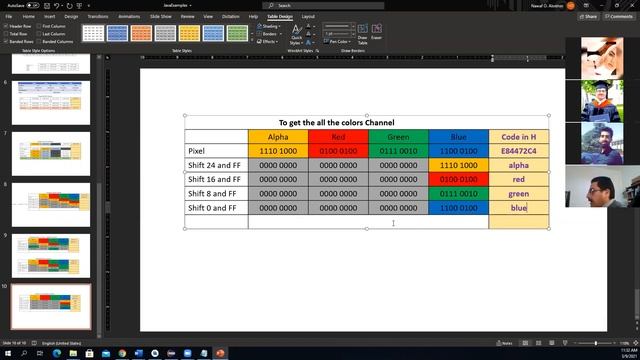The height and width of the screenshot is (360, 640).
Task: Click the user account avatar
Action: 571,6
